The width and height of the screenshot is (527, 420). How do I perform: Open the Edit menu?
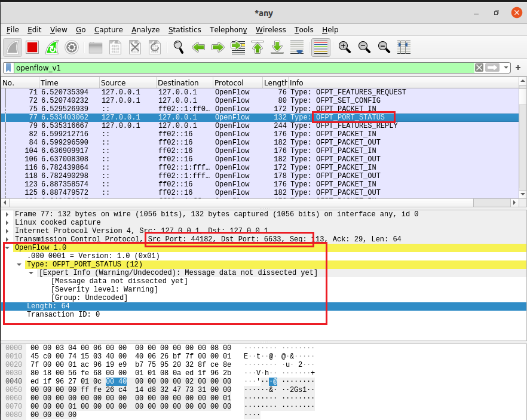[34, 30]
